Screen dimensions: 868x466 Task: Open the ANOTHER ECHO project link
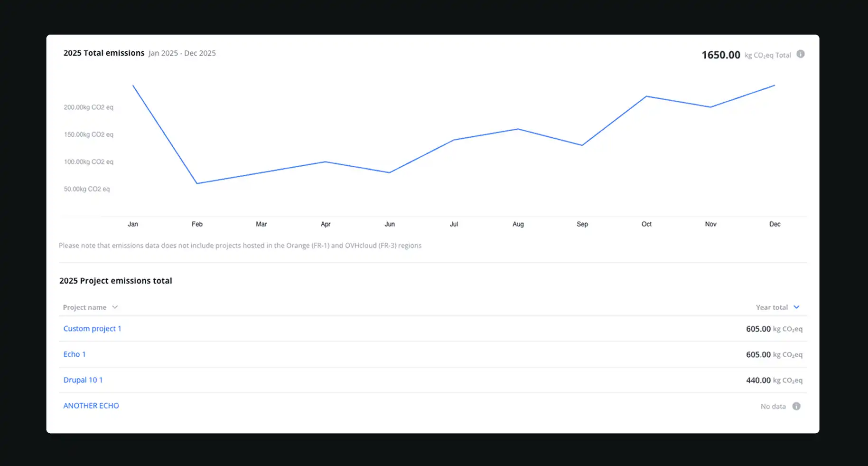(x=91, y=406)
